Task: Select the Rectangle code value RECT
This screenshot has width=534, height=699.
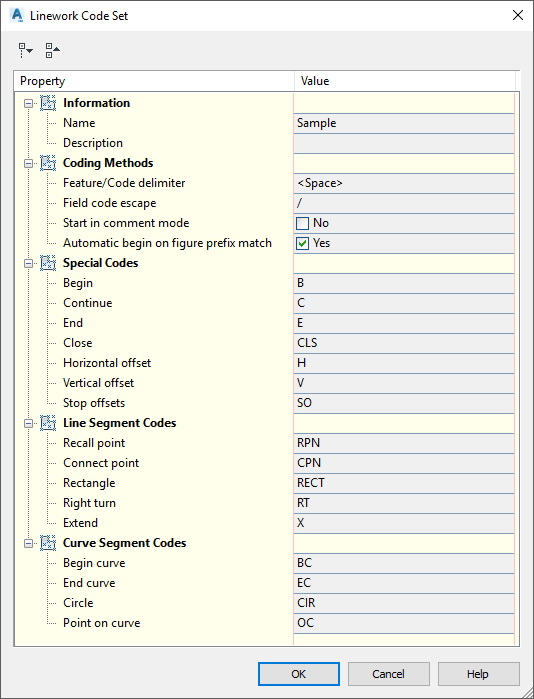Action: (404, 483)
